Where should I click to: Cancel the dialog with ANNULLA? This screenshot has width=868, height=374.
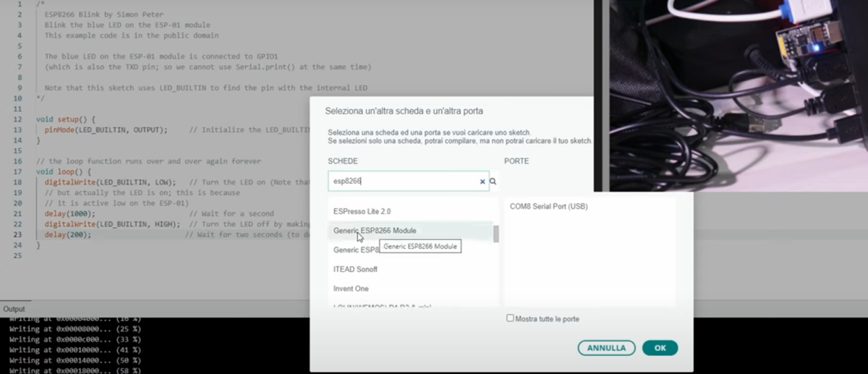606,348
